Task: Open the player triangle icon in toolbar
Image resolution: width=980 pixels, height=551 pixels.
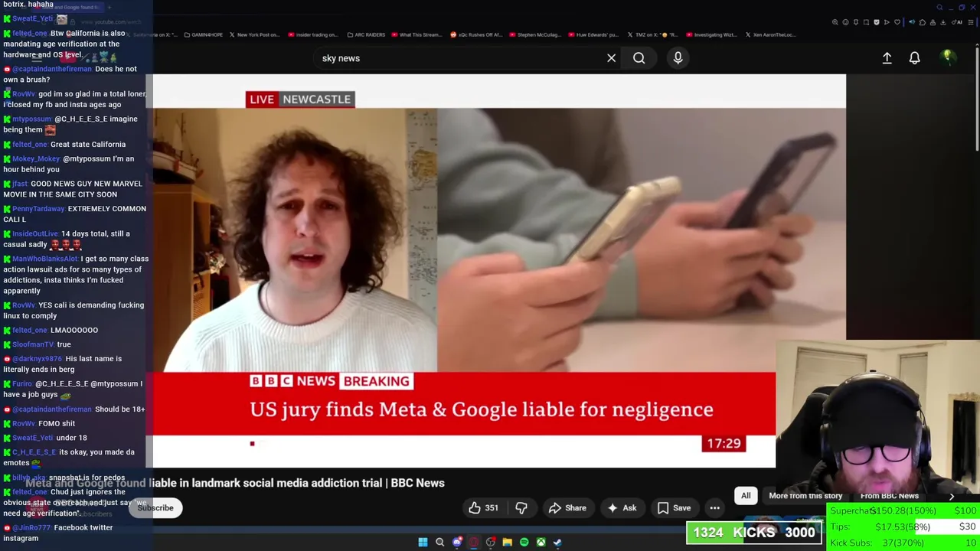Action: (887, 22)
